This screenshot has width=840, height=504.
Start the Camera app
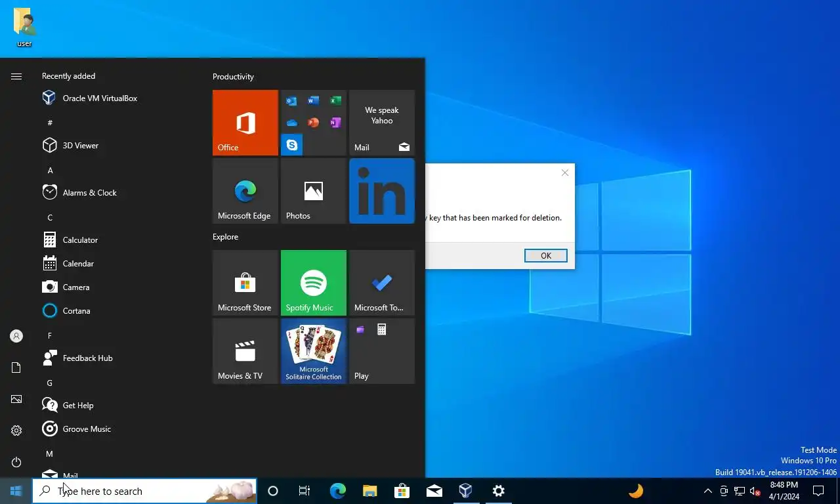pyautogui.click(x=118, y=287)
